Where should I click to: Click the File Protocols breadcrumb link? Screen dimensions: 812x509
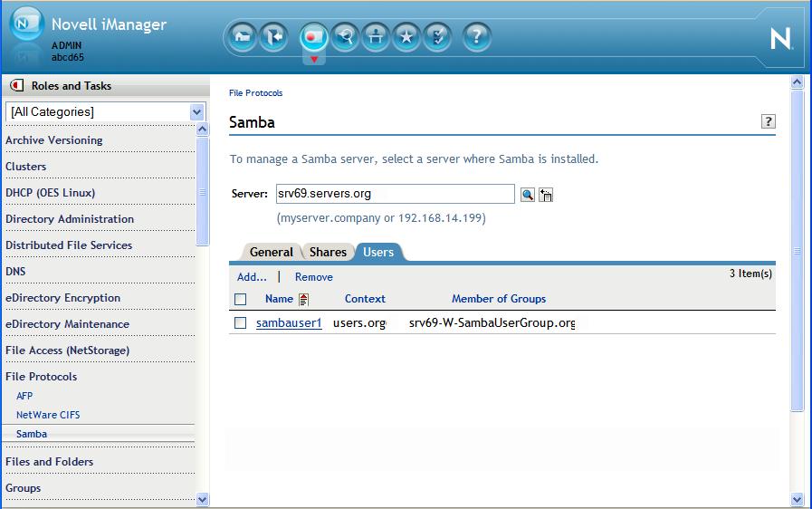(x=256, y=92)
